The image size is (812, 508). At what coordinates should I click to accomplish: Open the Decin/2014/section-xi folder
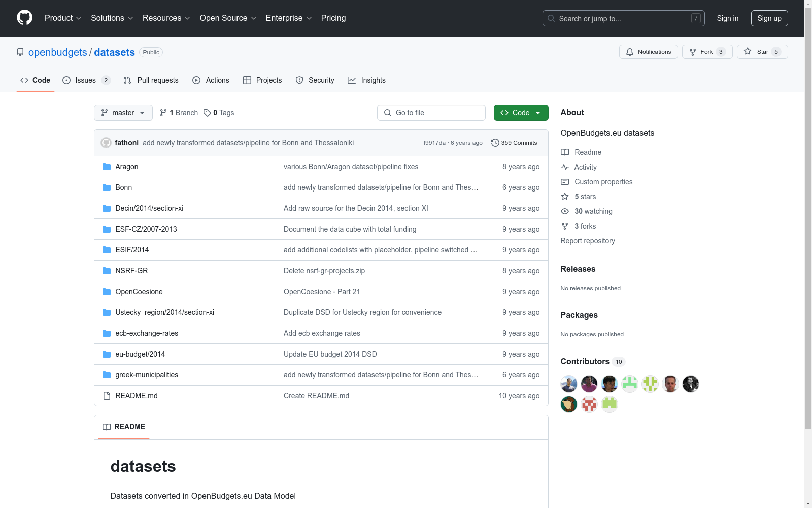click(149, 208)
